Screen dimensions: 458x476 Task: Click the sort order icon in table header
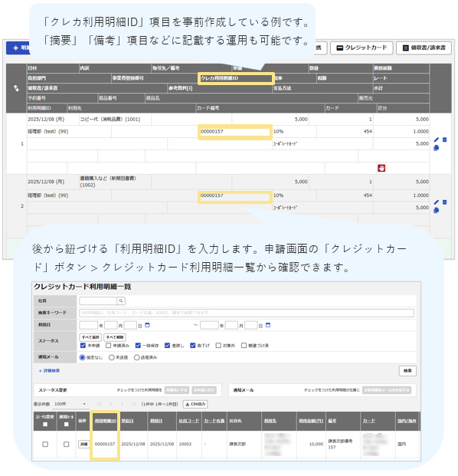16,88
